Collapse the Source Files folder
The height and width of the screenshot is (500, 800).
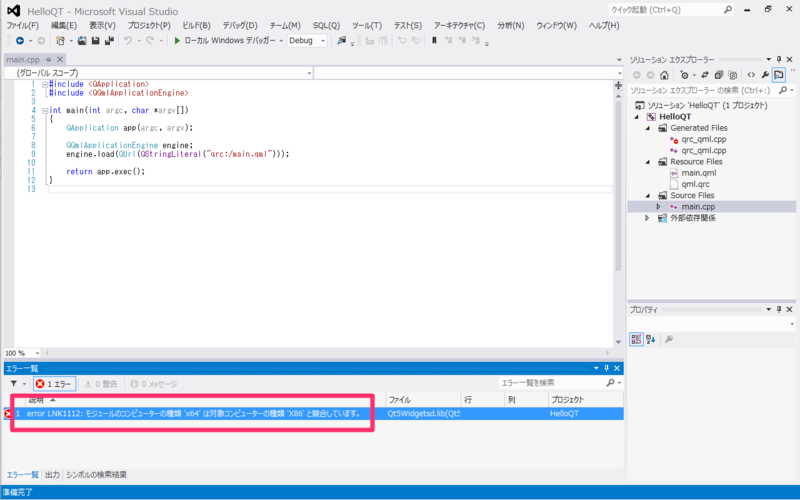point(648,195)
